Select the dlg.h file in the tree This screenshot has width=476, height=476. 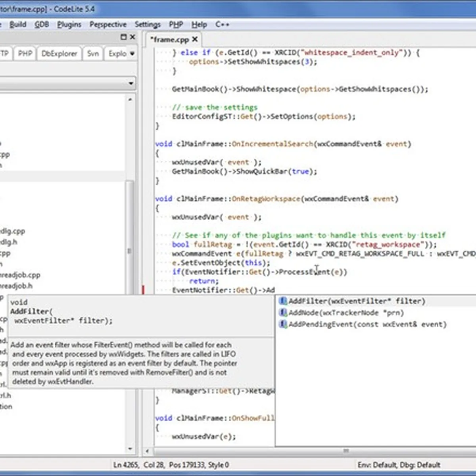coord(9,242)
